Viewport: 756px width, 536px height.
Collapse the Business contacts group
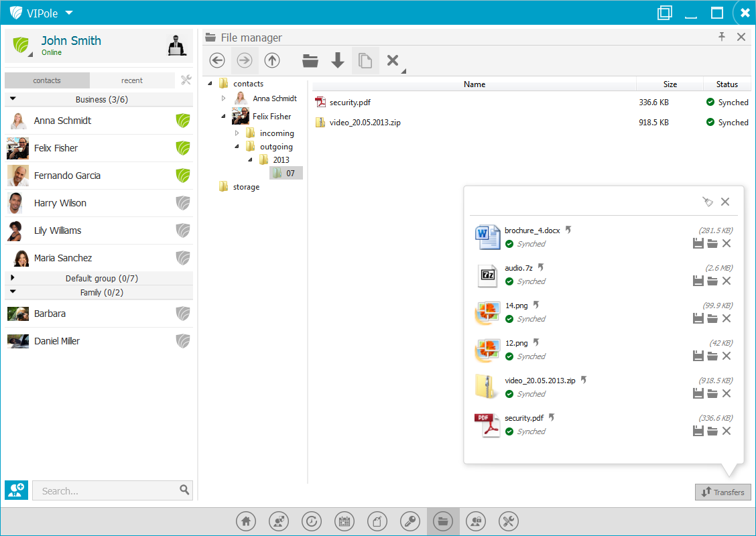coord(13,99)
